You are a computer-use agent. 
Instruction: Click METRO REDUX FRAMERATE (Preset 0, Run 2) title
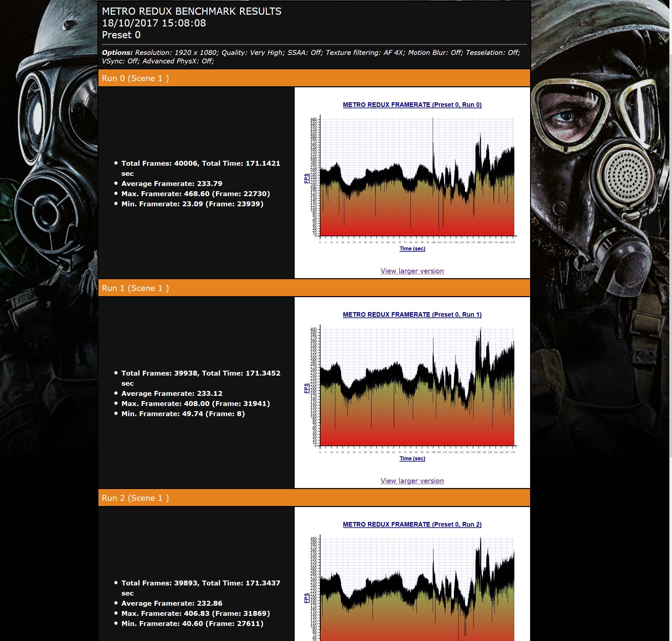click(x=412, y=525)
